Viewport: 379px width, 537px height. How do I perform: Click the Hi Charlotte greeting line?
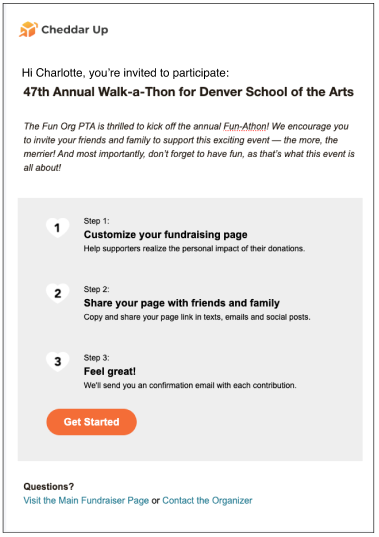(x=125, y=73)
